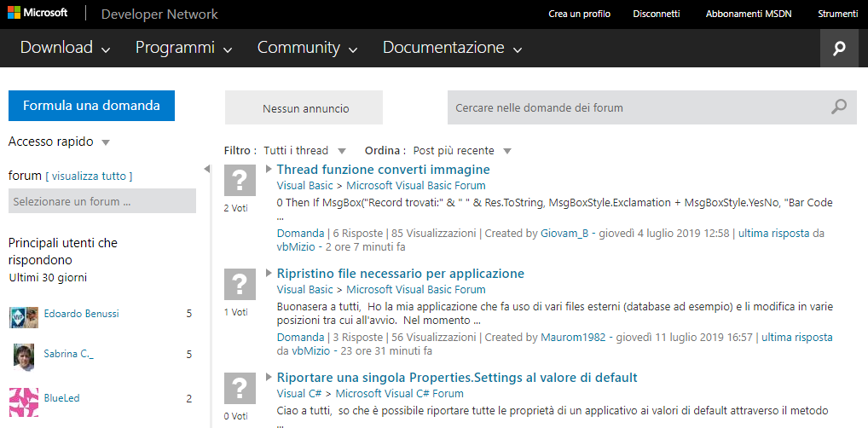Expand Riportare una singola Properties.Settings triangle
Screen dimensions: 868x428
(x=269, y=377)
